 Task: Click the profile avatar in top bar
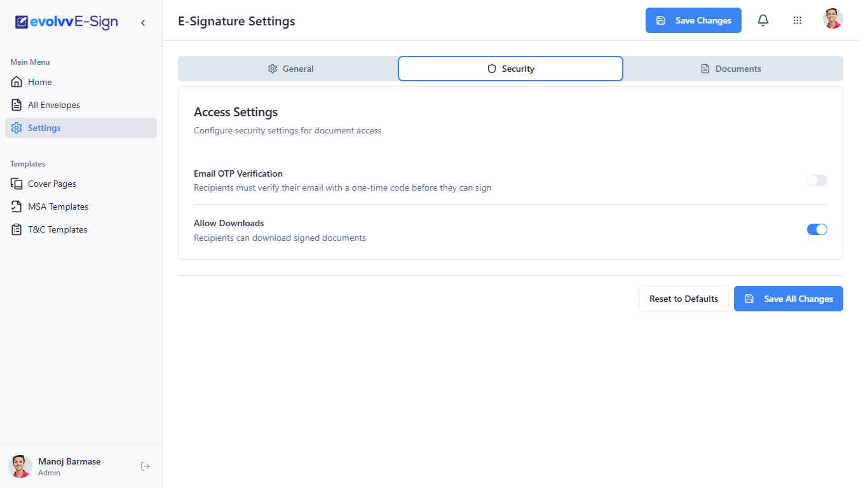[x=833, y=18]
